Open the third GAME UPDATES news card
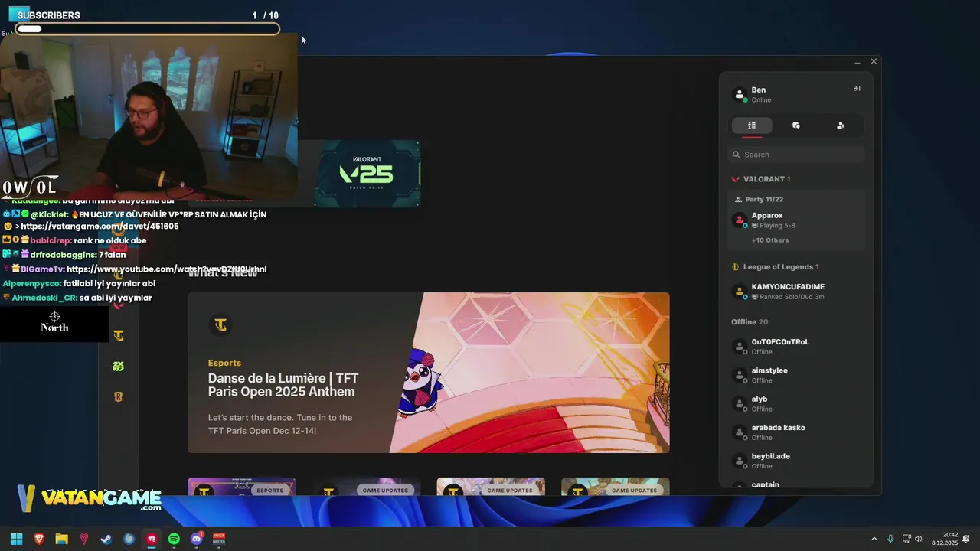The image size is (980, 551). pyautogui.click(x=616, y=487)
